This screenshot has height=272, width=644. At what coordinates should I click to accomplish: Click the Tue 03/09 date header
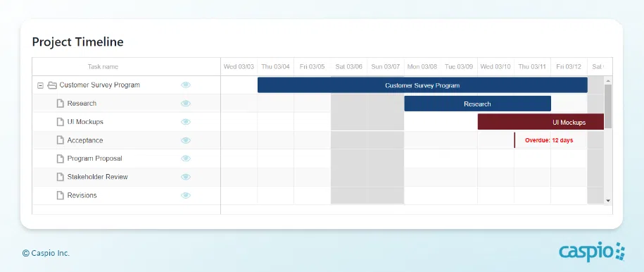[459, 67]
